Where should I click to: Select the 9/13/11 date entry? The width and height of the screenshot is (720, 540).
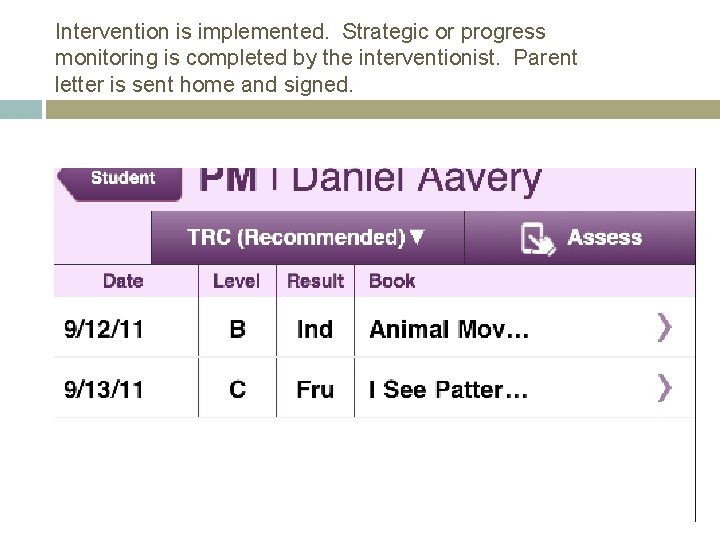coord(104,389)
